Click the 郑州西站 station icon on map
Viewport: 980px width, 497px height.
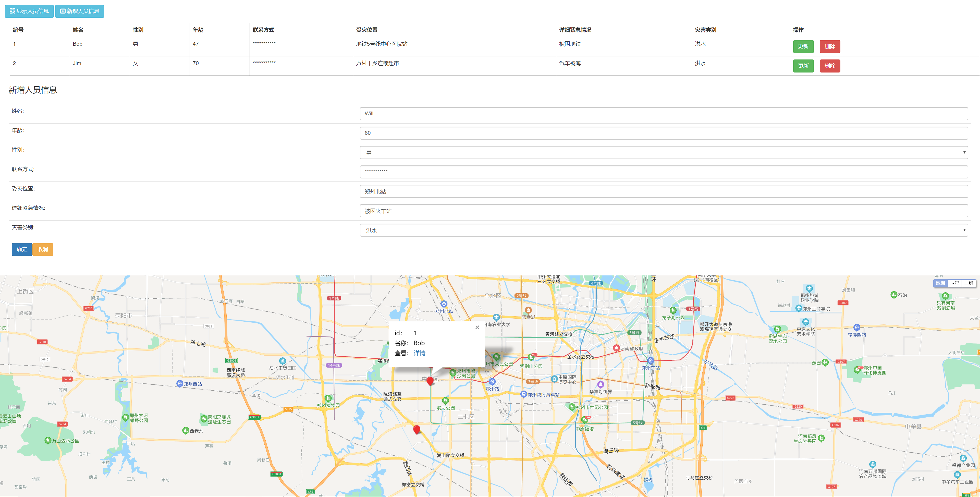(180, 384)
